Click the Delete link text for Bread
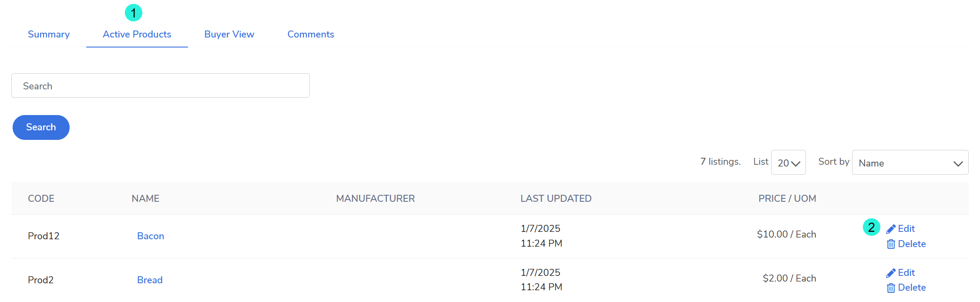980x302 pixels. pyautogui.click(x=912, y=288)
